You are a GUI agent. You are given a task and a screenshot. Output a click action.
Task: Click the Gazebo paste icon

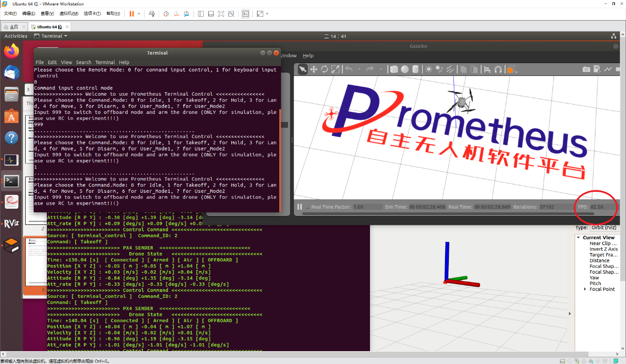[x=474, y=70]
